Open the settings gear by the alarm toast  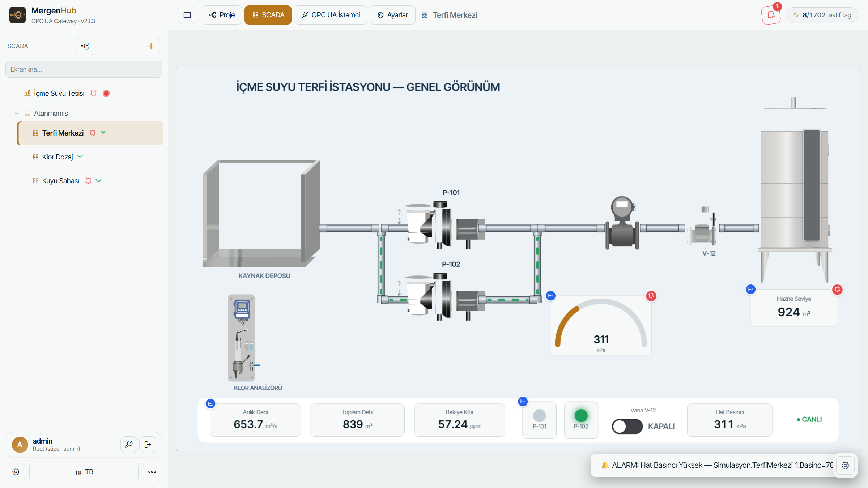pyautogui.click(x=845, y=465)
